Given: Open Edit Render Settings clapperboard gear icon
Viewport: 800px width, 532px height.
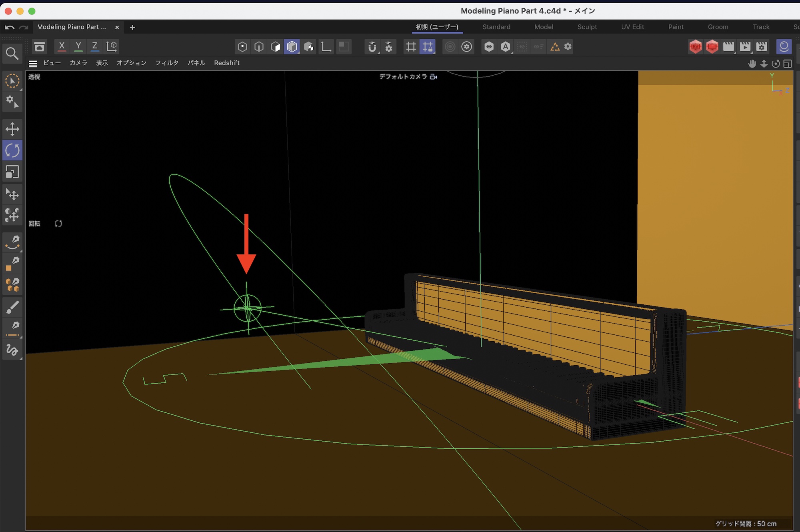Looking at the screenshot, I should [x=762, y=47].
